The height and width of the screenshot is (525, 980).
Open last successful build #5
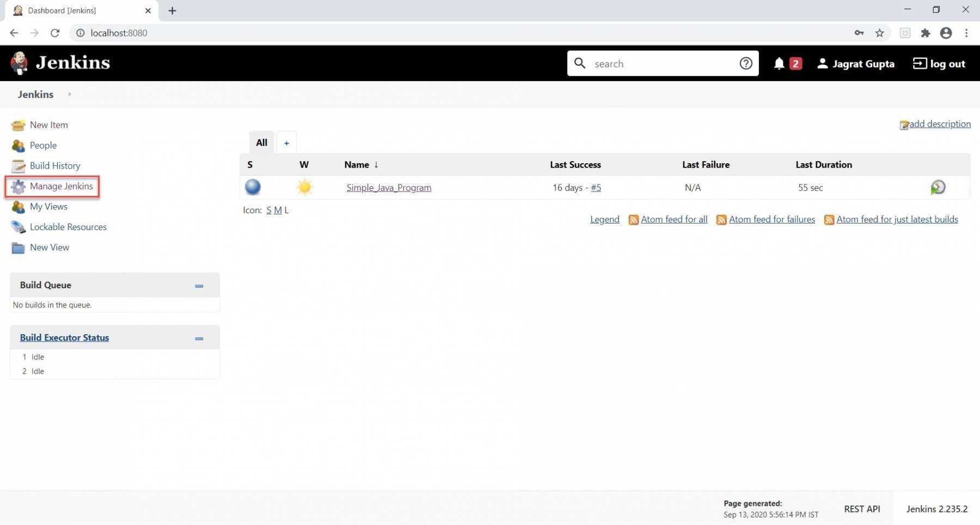pos(596,188)
